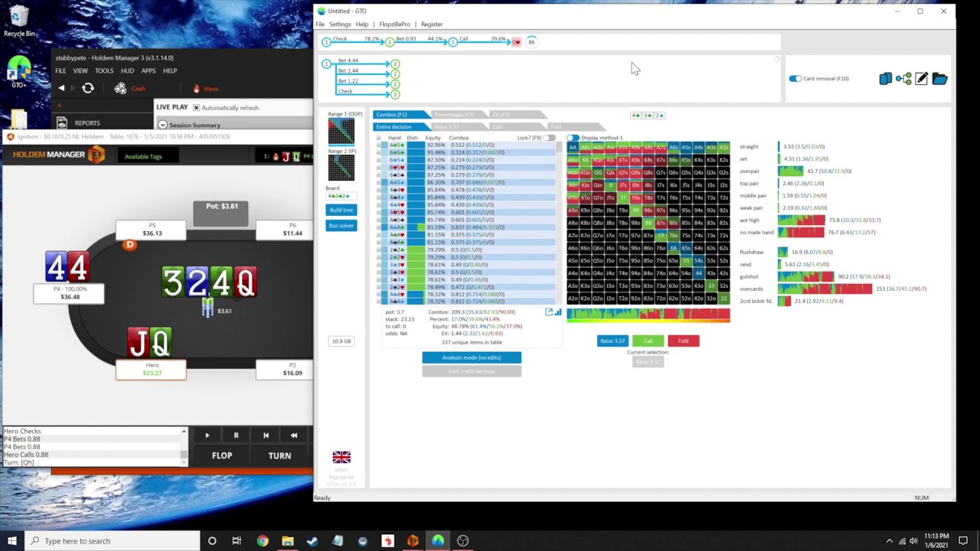This screenshot has width=980, height=551.
Task: Click the green Call action button
Action: tap(648, 341)
